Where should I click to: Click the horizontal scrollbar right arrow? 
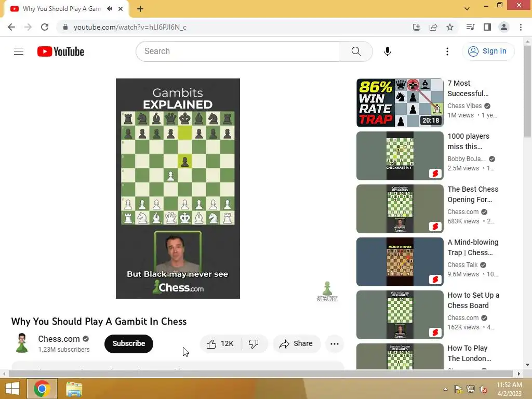(519, 374)
